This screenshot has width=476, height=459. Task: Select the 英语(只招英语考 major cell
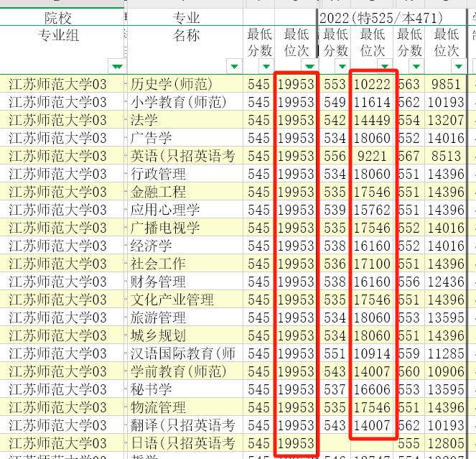[185, 156]
